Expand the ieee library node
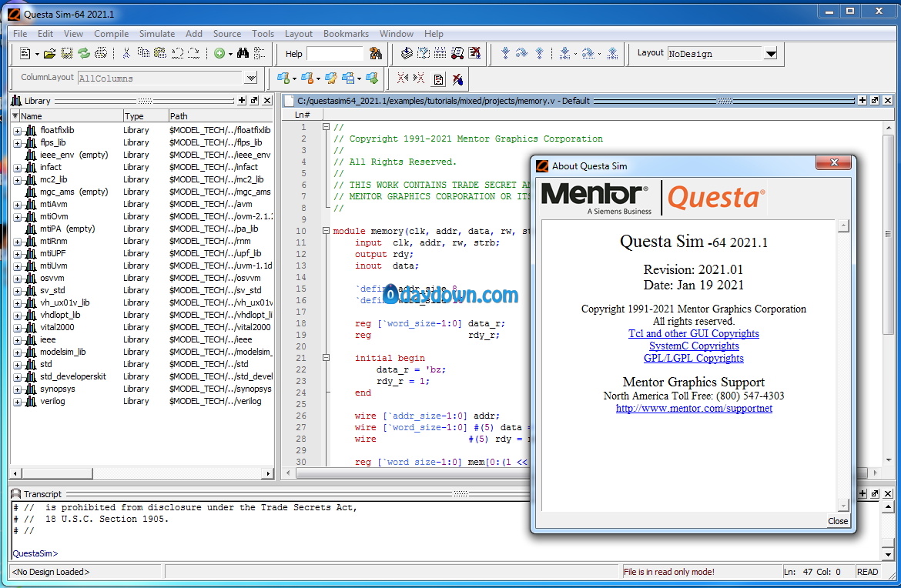The image size is (901, 588). pyautogui.click(x=17, y=340)
